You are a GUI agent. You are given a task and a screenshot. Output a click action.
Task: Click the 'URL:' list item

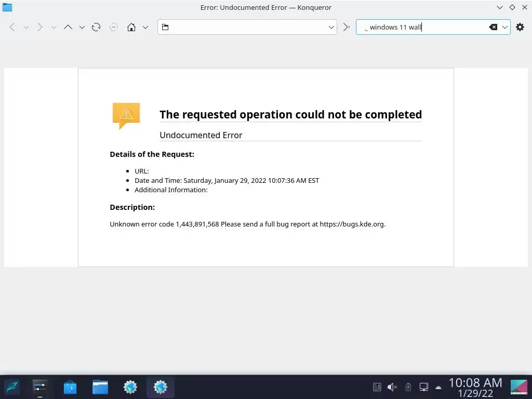[x=142, y=171]
